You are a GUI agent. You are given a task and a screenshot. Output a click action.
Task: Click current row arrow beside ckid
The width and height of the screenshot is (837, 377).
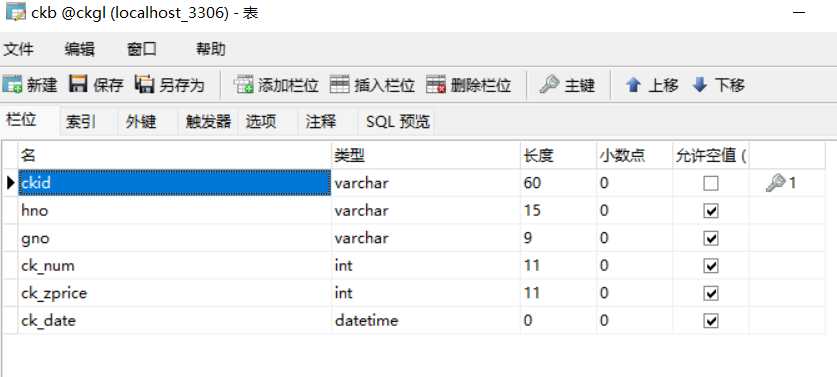click(11, 183)
